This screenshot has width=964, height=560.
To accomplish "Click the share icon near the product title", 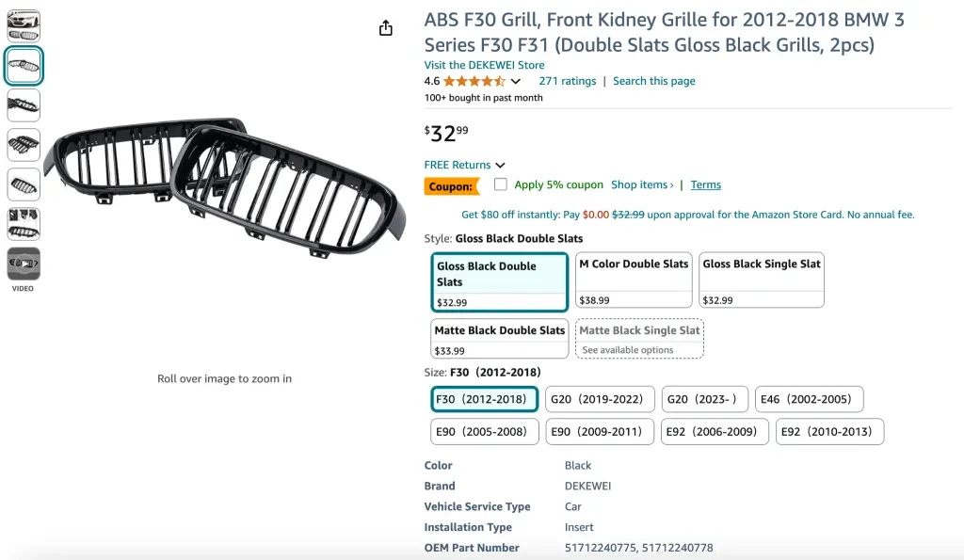I will [x=385, y=28].
